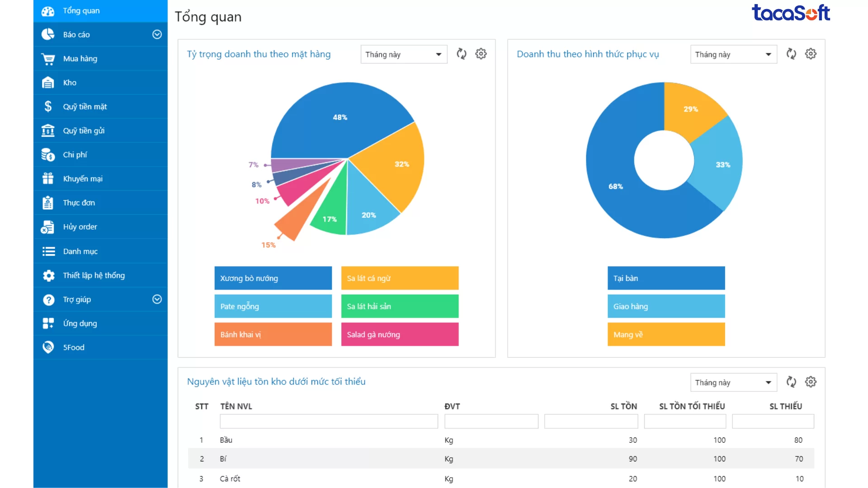Viewport: 868px width, 488px height.
Task: Toggle the Xương bò nướng legend item
Action: [273, 278]
